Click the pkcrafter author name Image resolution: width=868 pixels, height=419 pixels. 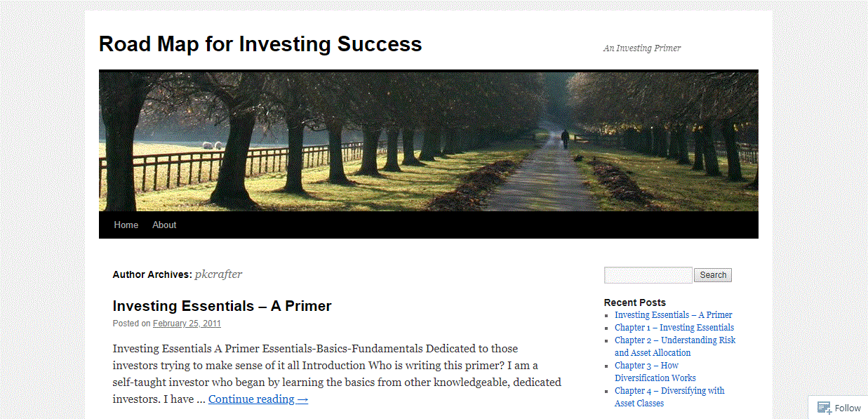click(x=218, y=274)
